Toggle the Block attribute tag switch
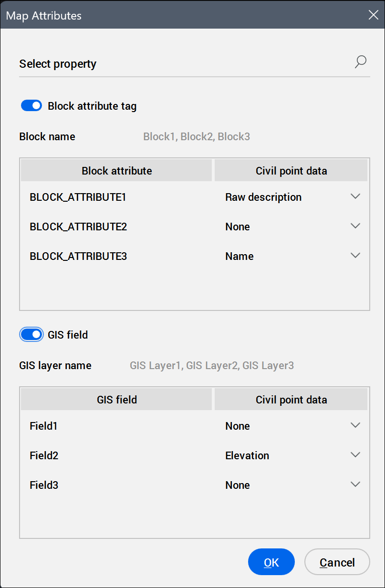The height and width of the screenshot is (588, 385). (32, 106)
